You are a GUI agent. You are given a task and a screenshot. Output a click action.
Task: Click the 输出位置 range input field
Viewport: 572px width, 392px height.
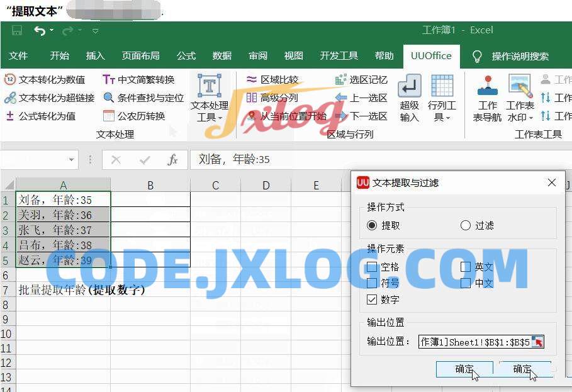click(x=475, y=342)
